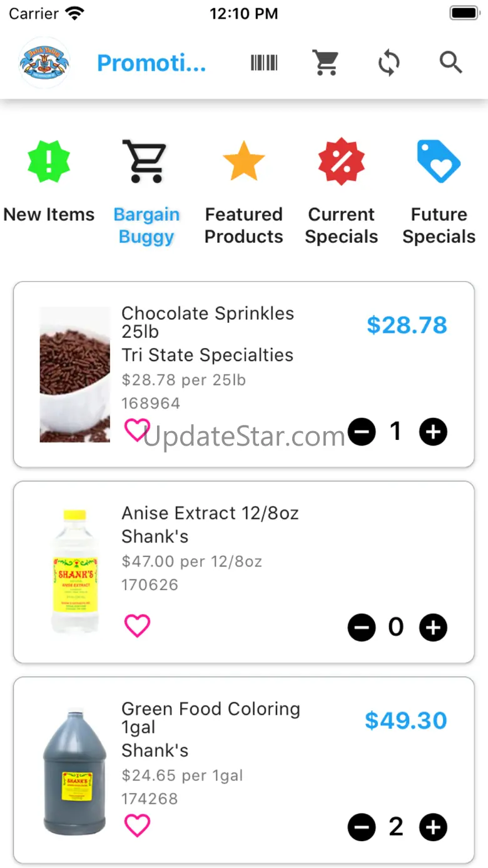
Task: Open Anise Extract product thumbnail
Action: click(75, 571)
